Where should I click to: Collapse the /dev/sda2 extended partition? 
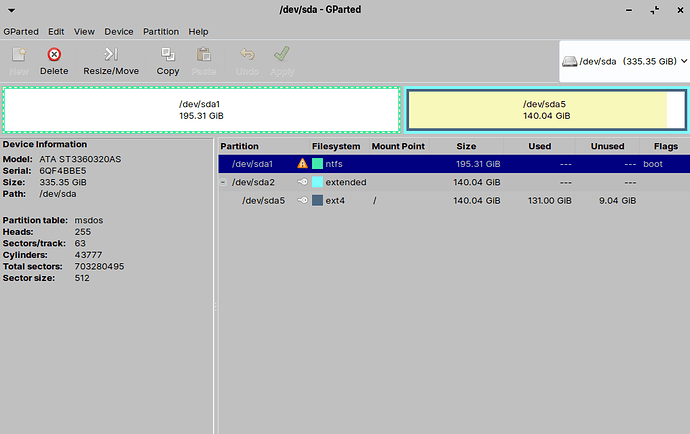tap(223, 182)
